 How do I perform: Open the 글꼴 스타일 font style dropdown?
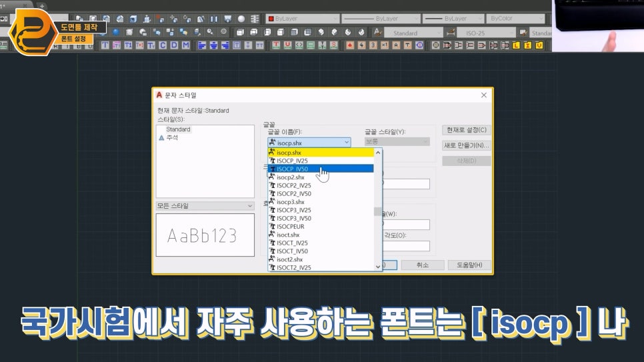[397, 141]
